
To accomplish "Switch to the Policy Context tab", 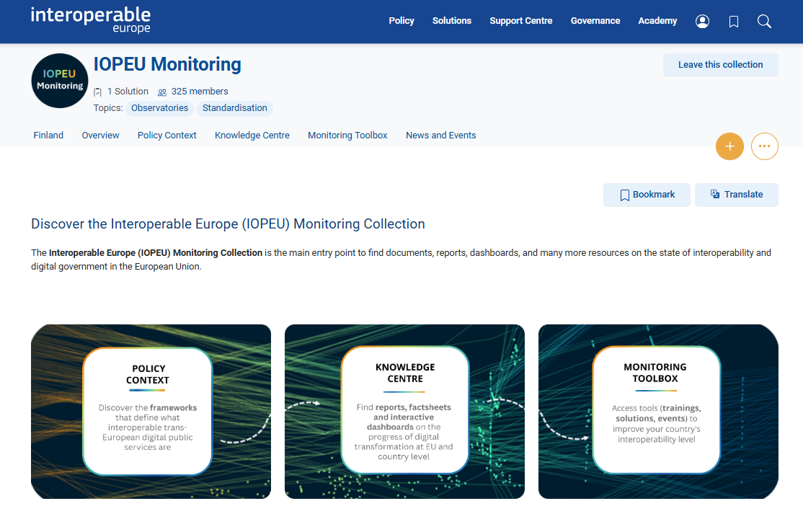I will 167,136.
